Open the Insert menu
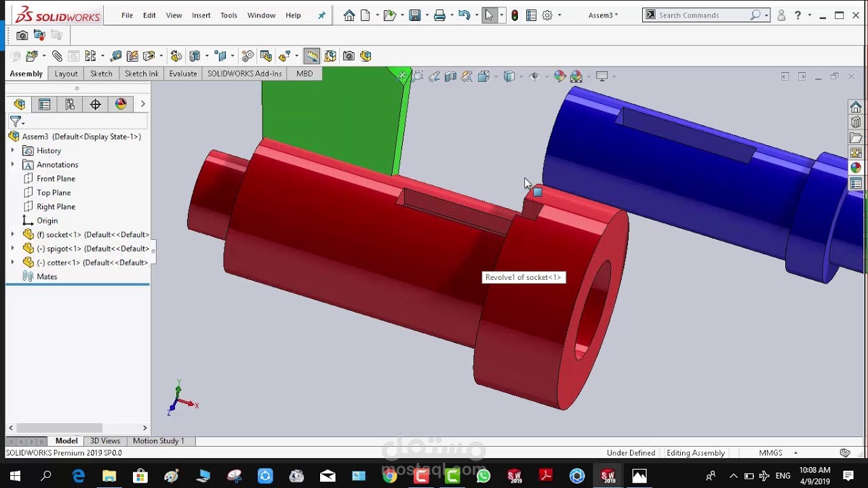 click(201, 15)
